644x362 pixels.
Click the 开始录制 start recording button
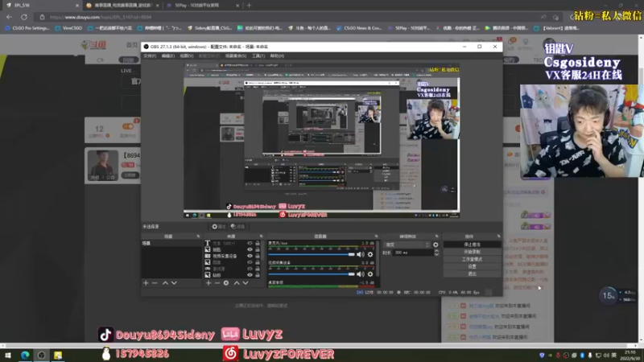(472, 252)
